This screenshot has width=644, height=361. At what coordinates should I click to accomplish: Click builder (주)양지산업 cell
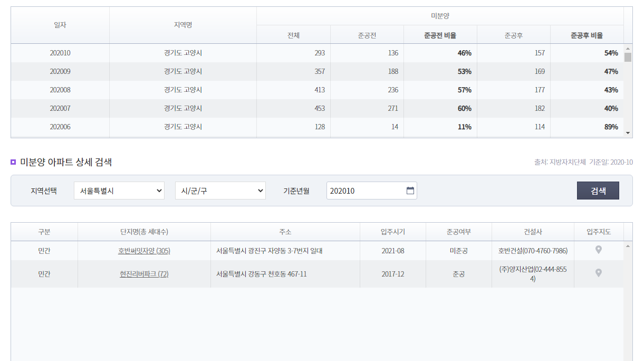[533, 274]
